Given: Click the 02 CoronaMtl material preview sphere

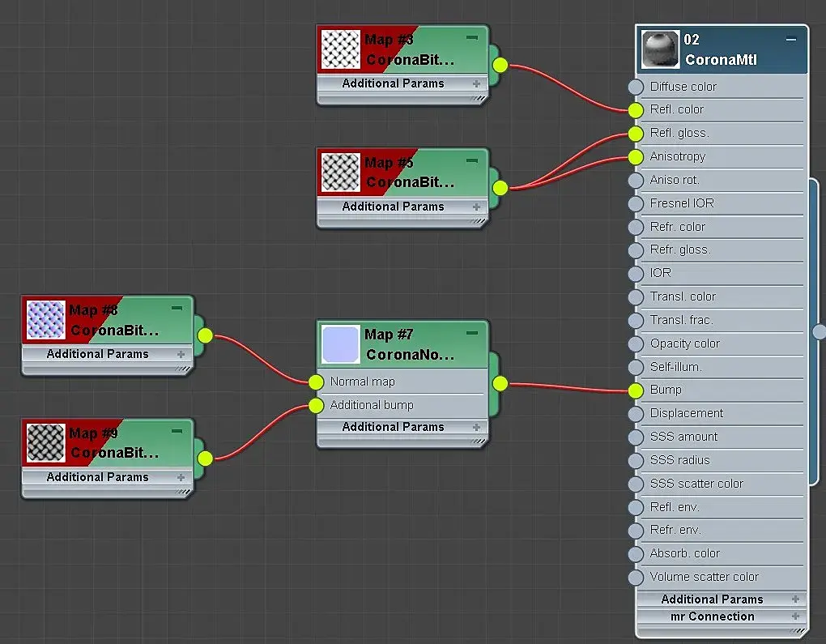Looking at the screenshot, I should coord(661,49).
